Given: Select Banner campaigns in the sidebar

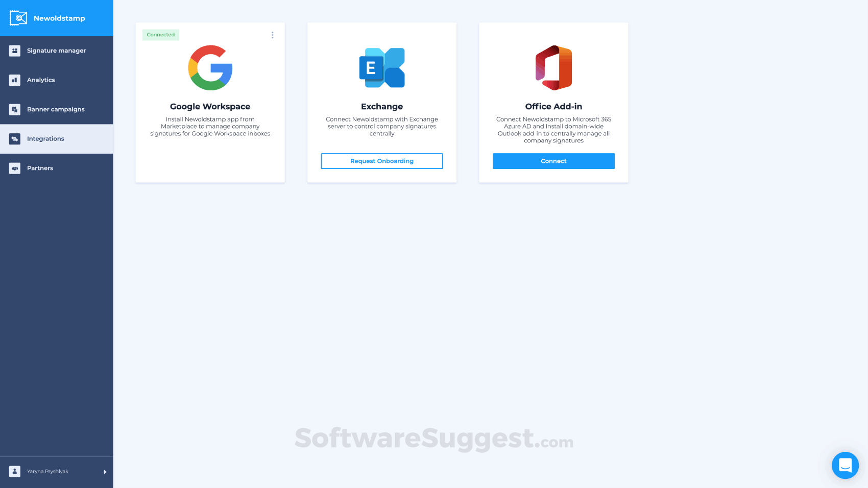Looking at the screenshot, I should (57, 109).
